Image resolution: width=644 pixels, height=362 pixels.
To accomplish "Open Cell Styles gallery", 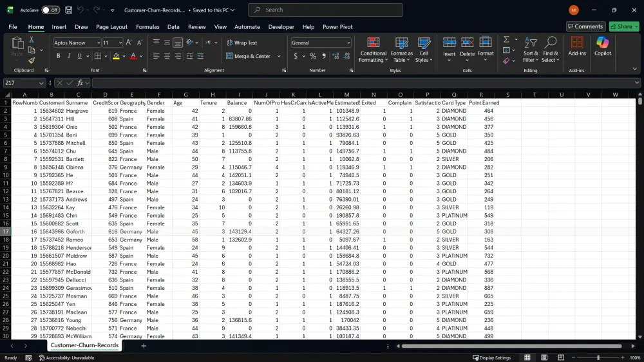I will click(x=424, y=50).
